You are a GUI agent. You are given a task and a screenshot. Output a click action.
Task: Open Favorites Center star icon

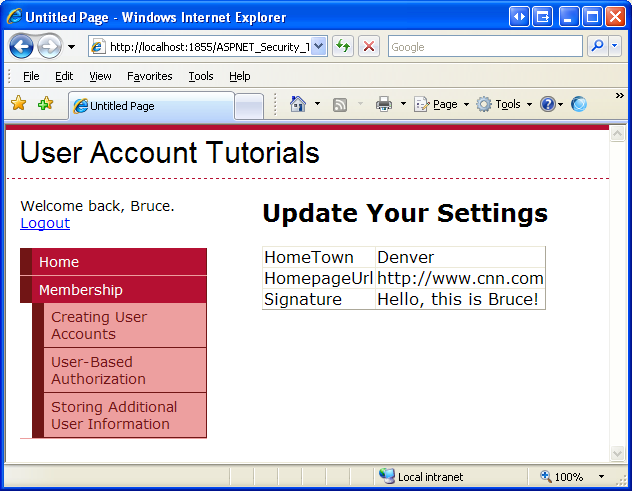pyautogui.click(x=18, y=104)
